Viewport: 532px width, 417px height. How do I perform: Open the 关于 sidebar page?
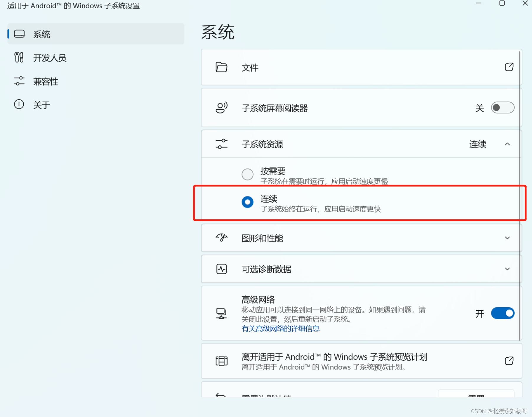[96, 105]
